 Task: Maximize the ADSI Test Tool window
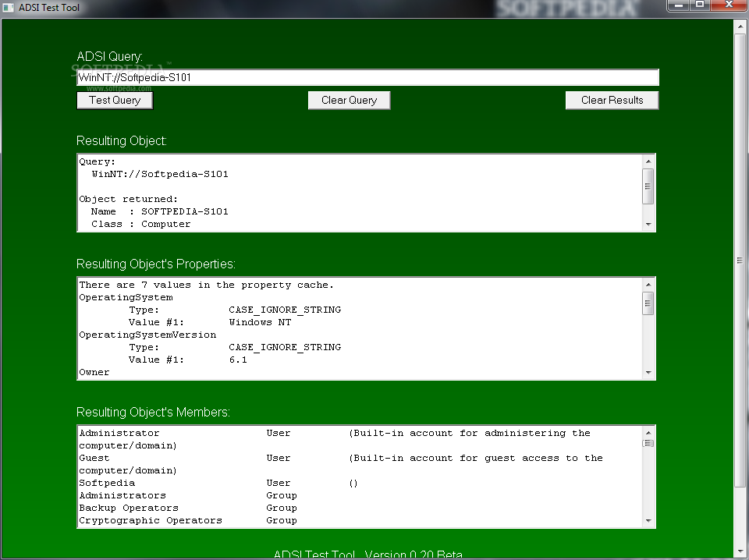click(x=700, y=5)
